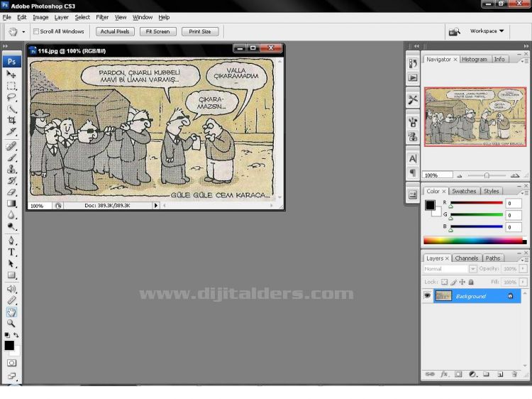The image size is (532, 399).
Task: Switch to the Channels tab
Action: 467,258
